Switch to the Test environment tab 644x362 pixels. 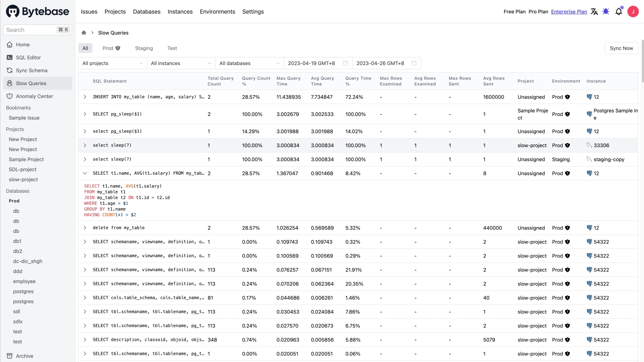[172, 48]
